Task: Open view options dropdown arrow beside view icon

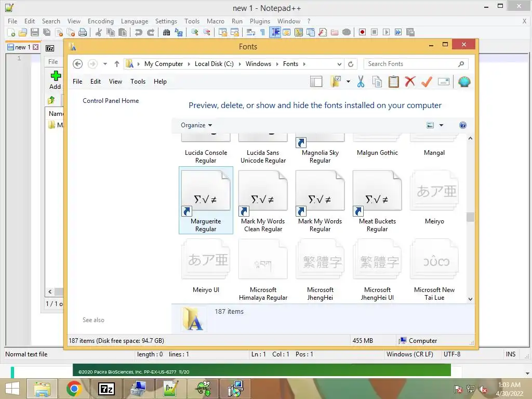Action: pyautogui.click(x=442, y=125)
